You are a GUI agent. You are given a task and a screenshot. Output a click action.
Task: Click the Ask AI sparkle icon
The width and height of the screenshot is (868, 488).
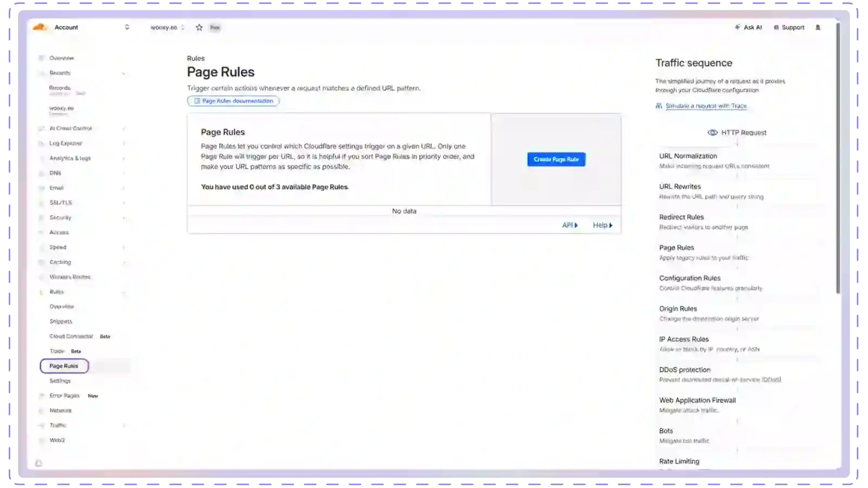click(737, 27)
